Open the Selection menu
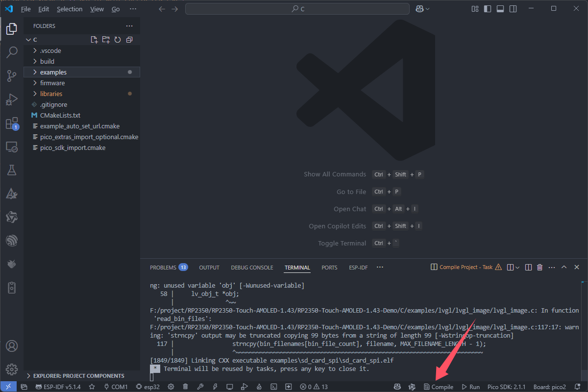Viewport: 588px width, 392px height. pyautogui.click(x=70, y=9)
